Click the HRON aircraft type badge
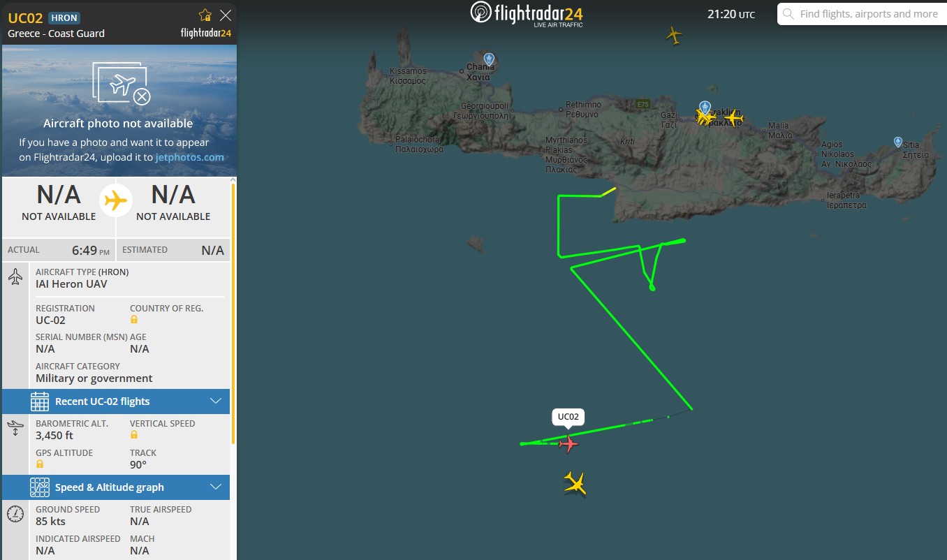947x560 pixels. (x=65, y=18)
